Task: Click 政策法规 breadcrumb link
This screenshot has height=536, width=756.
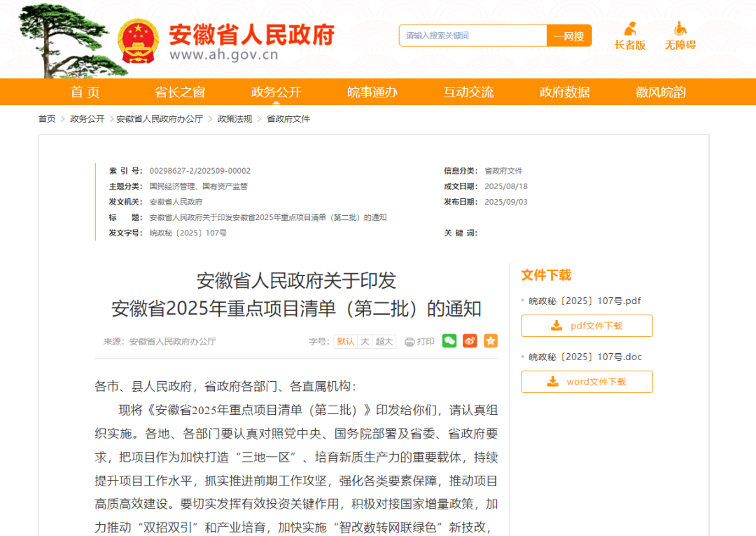Action: coord(234,118)
